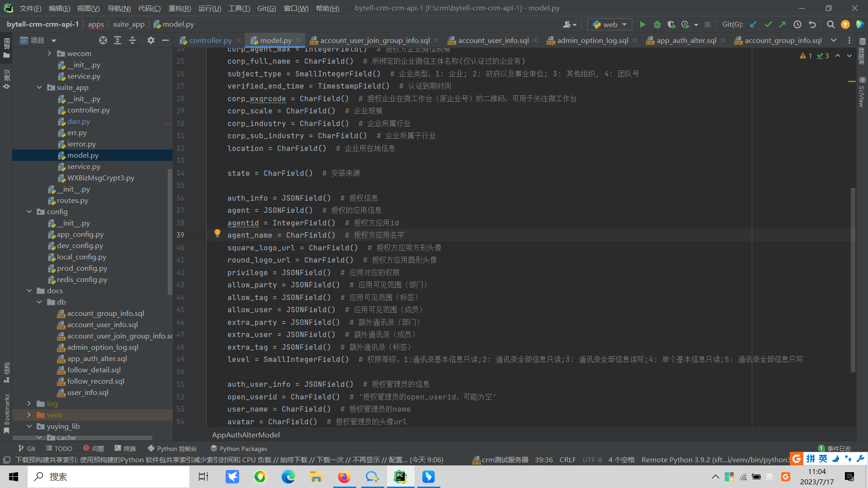Locate current file in project tree
868x488 pixels.
(103, 40)
